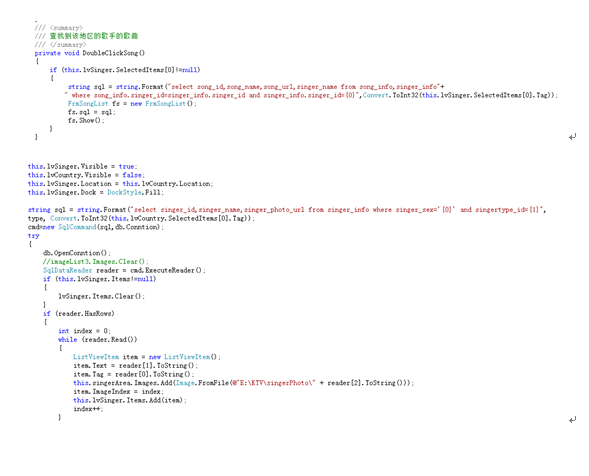Image resolution: width=589 pixels, height=476 pixels.
Task: Click the 'index++;' line
Action: click(x=88, y=409)
